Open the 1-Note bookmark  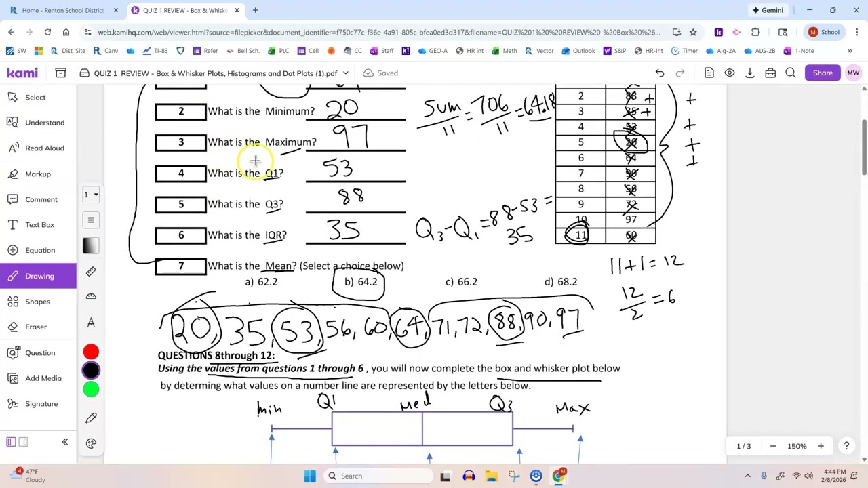point(798,51)
